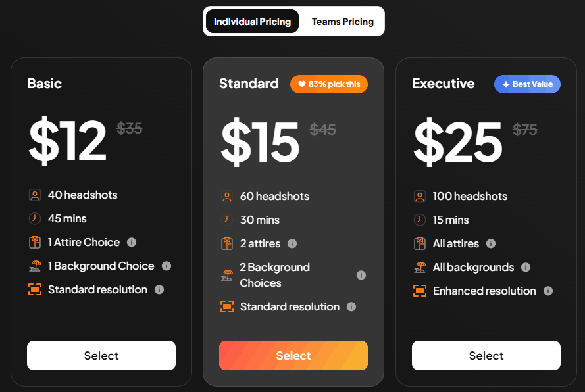The image size is (585, 392).
Task: Open info tooltip for Enhanced resolution
Action: pyautogui.click(x=548, y=291)
